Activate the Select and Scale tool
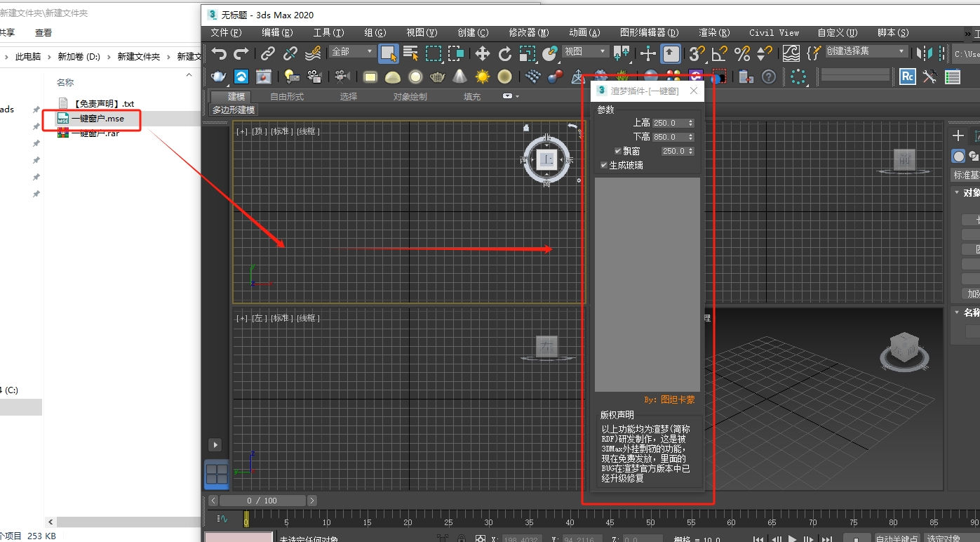The width and height of the screenshot is (980, 542). point(528,53)
